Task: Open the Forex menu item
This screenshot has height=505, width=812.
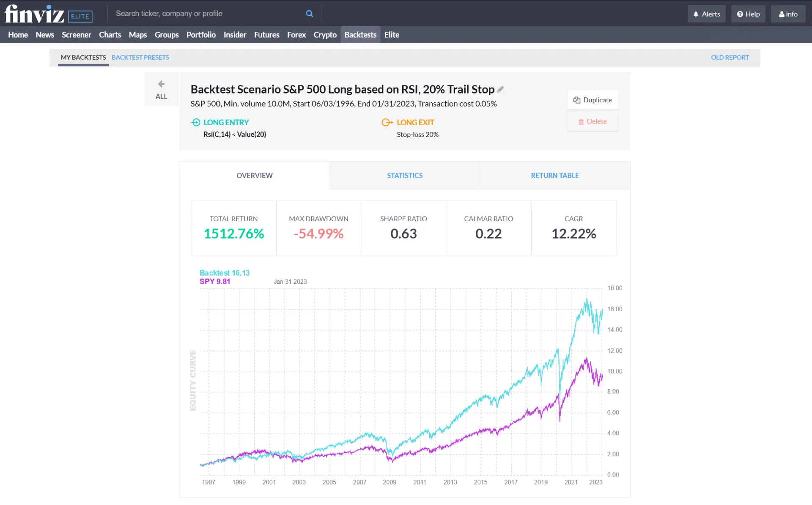Action: coord(296,35)
